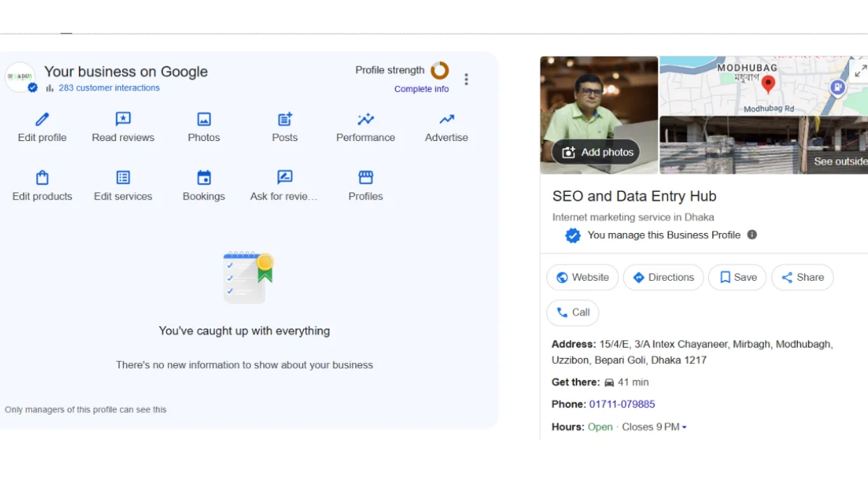Click 'Internet marketing service in Dhaka' text
This screenshot has width=868, height=492.
pyautogui.click(x=633, y=217)
